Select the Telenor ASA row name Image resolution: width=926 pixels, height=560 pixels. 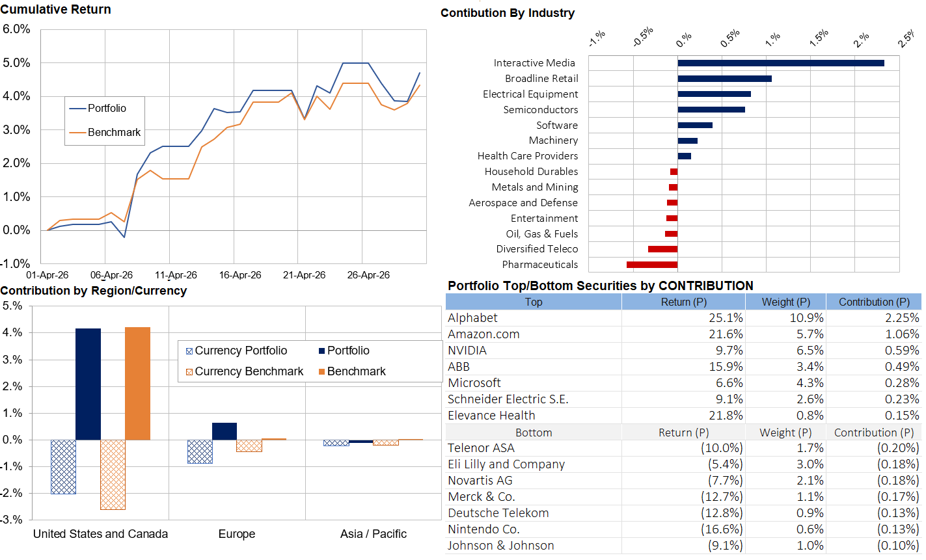(x=481, y=448)
